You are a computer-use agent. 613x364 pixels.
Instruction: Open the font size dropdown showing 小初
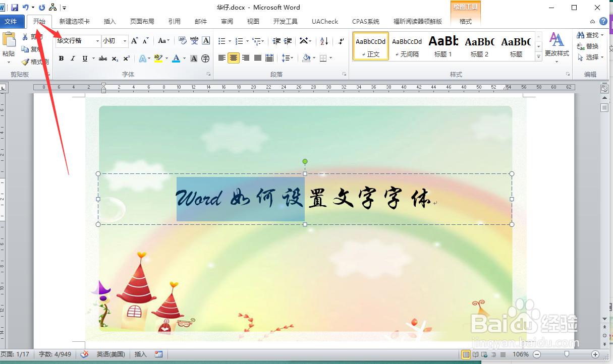click(x=125, y=40)
